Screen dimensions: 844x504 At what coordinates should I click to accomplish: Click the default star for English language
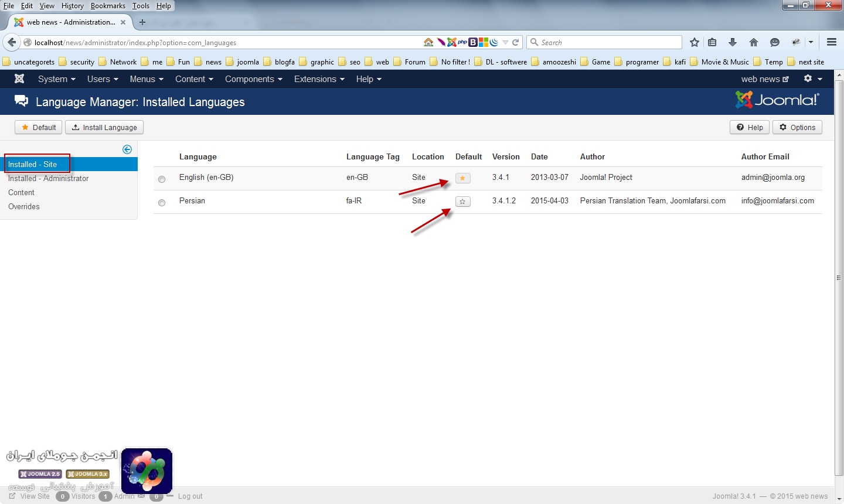[462, 178]
